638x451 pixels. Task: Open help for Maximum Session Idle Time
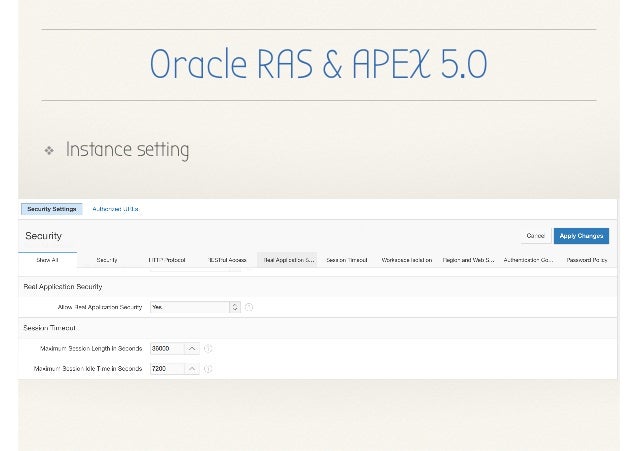coord(208,369)
